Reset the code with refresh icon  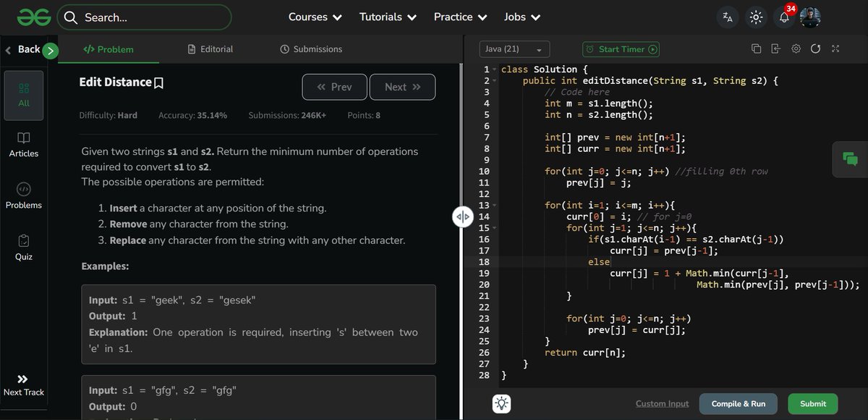pyautogui.click(x=816, y=48)
